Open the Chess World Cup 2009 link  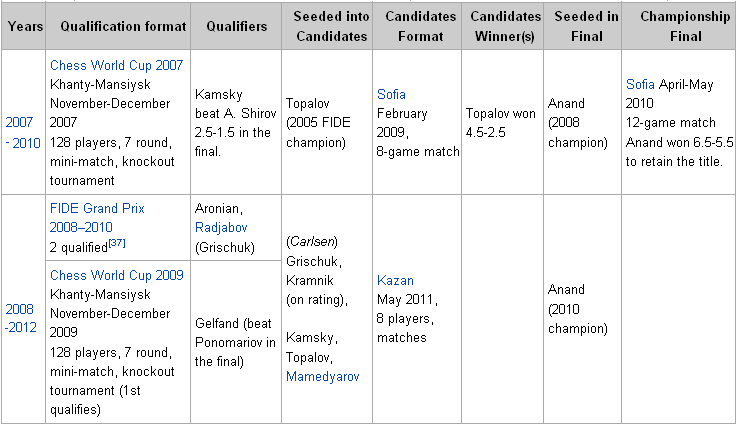116,275
